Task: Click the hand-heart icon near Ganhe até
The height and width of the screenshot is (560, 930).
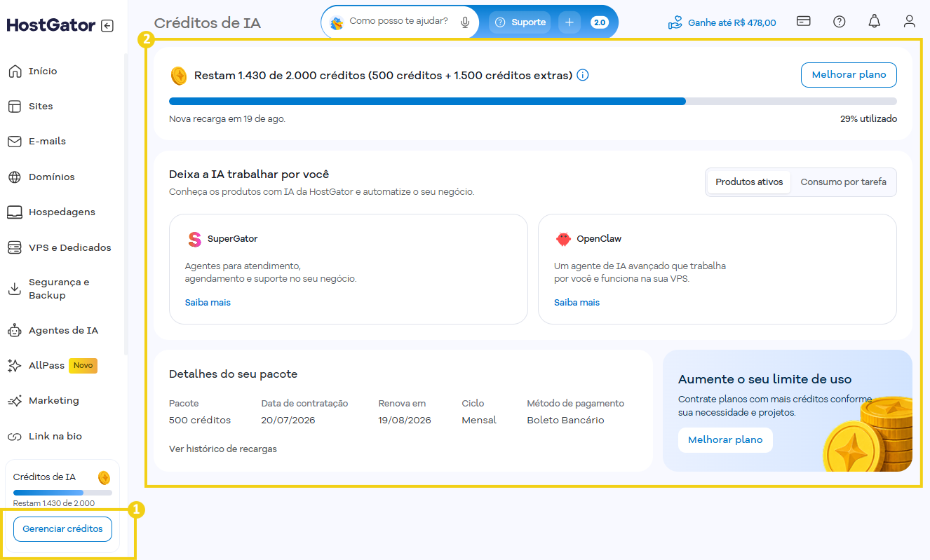Action: tap(675, 22)
